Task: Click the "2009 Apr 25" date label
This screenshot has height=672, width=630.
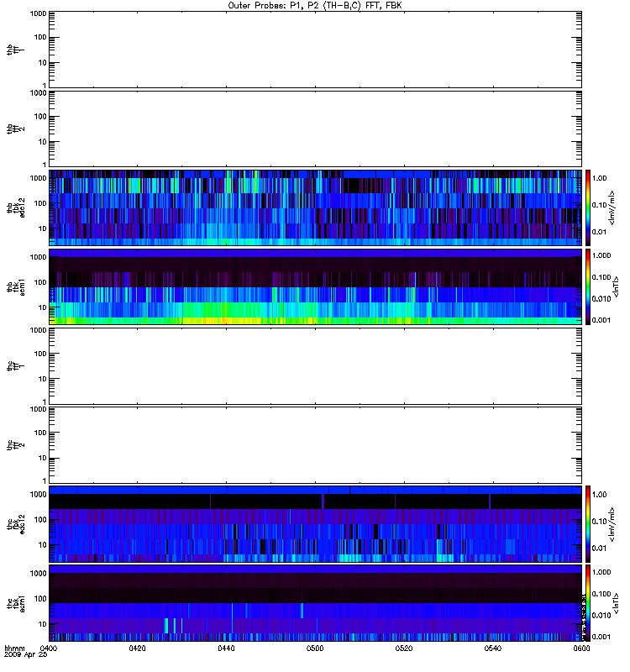Action: pyautogui.click(x=26, y=655)
